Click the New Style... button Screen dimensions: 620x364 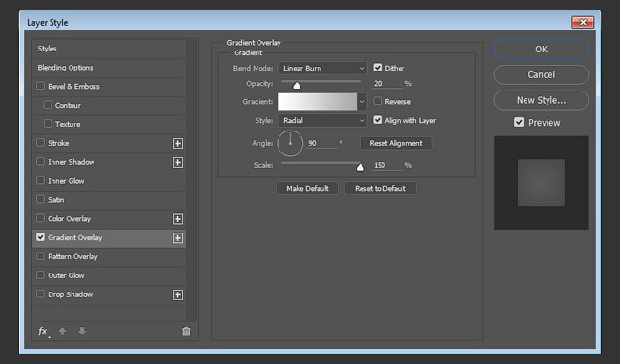(541, 100)
